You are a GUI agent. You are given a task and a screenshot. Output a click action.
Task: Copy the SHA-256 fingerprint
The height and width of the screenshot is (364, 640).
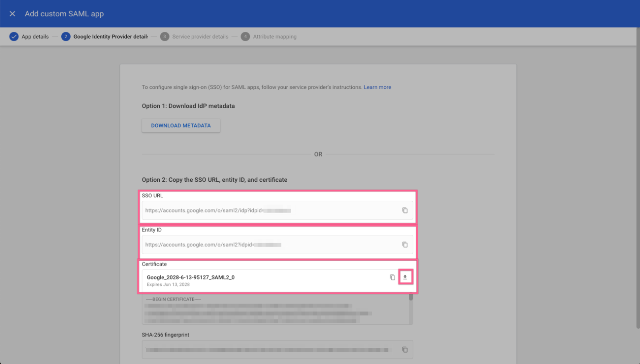404,350
